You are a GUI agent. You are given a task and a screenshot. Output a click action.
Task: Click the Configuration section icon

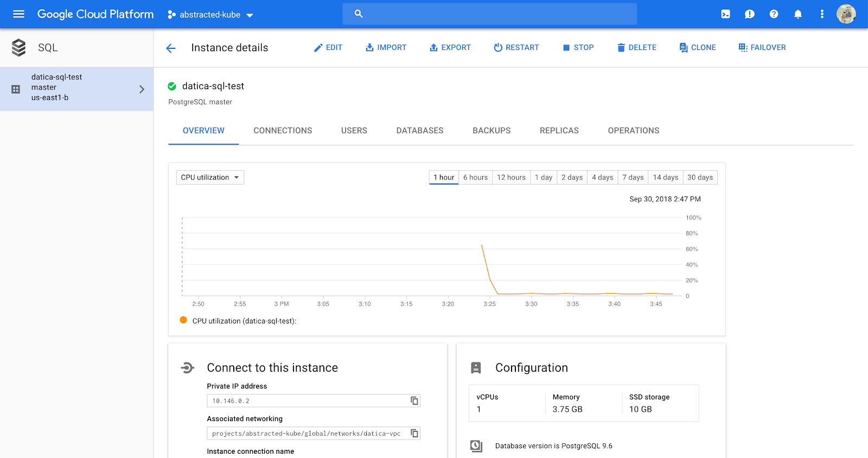(x=476, y=368)
